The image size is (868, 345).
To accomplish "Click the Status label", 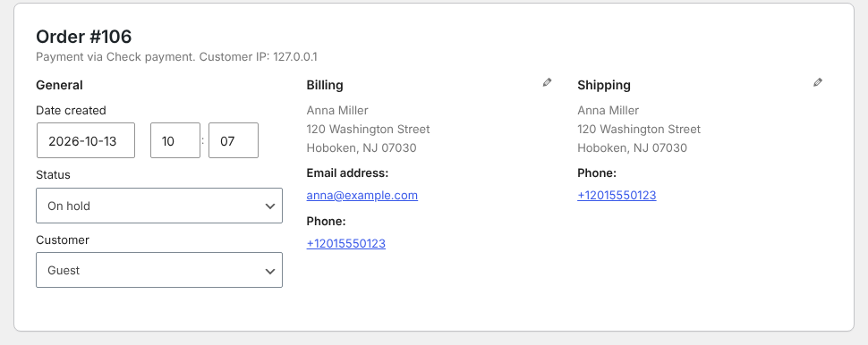I will click(x=53, y=174).
